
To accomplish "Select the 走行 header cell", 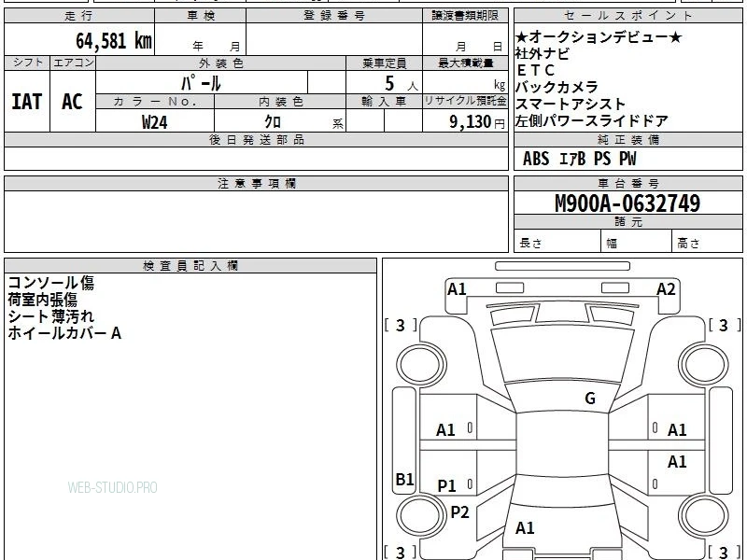I will click(x=79, y=16).
